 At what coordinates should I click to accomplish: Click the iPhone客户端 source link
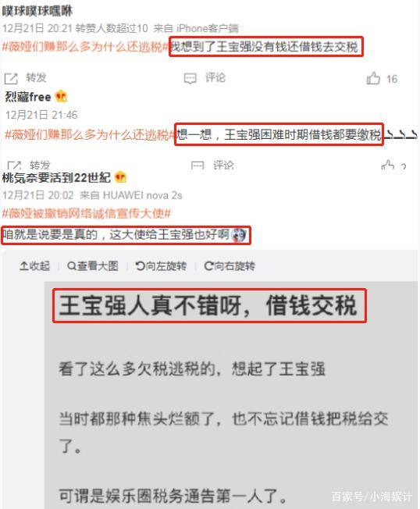coord(208,29)
